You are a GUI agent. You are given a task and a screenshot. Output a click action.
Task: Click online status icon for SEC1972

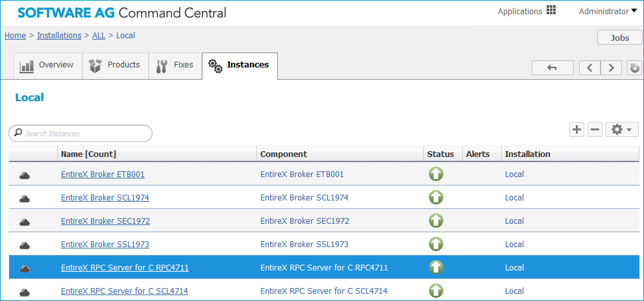pyautogui.click(x=436, y=221)
